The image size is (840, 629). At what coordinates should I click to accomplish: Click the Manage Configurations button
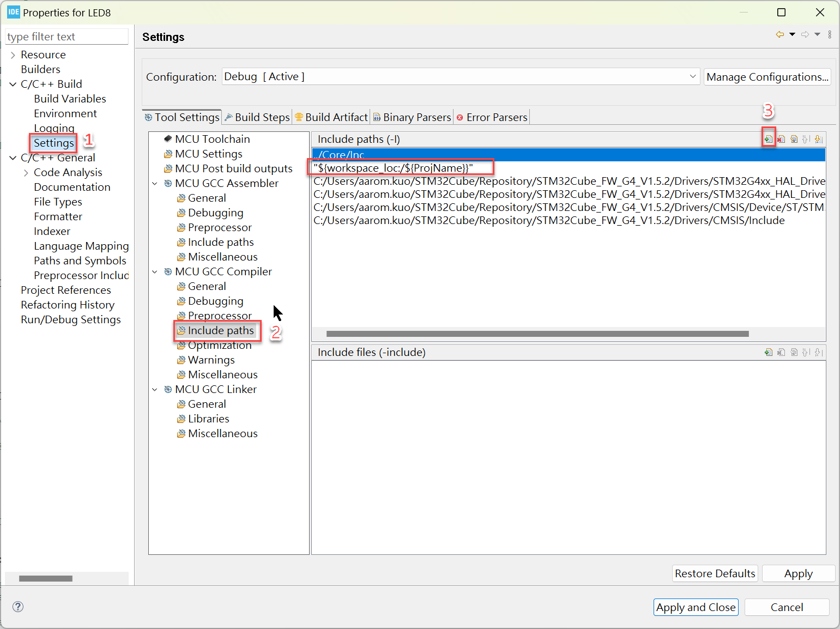pyautogui.click(x=767, y=77)
